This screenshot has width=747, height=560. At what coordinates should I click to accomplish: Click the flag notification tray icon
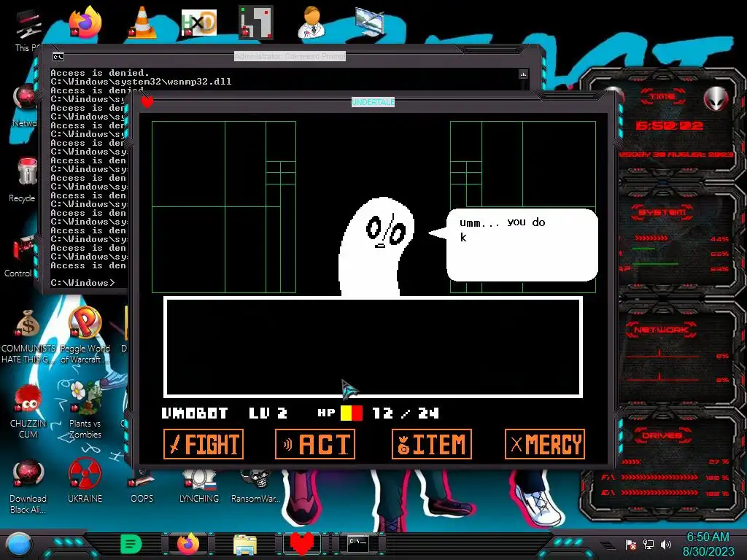point(631,544)
